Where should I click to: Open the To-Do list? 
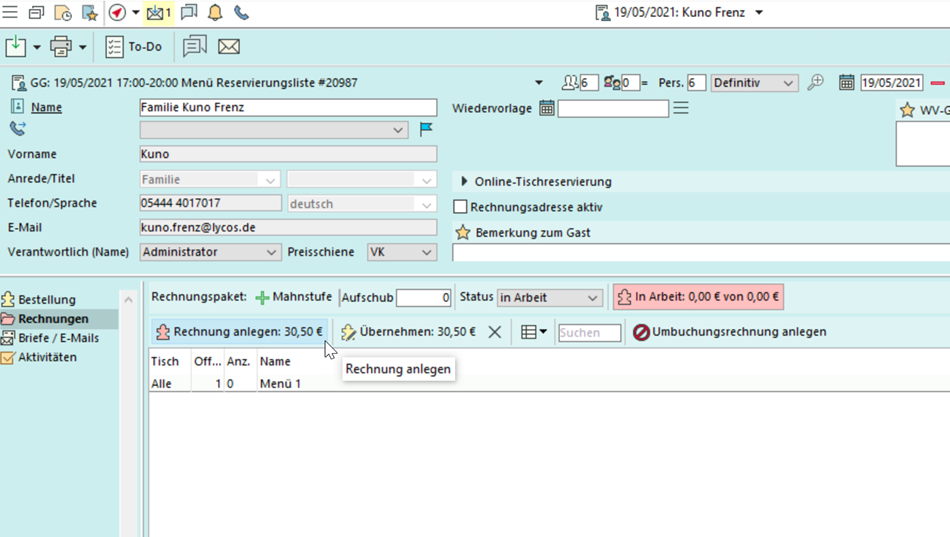tap(134, 47)
